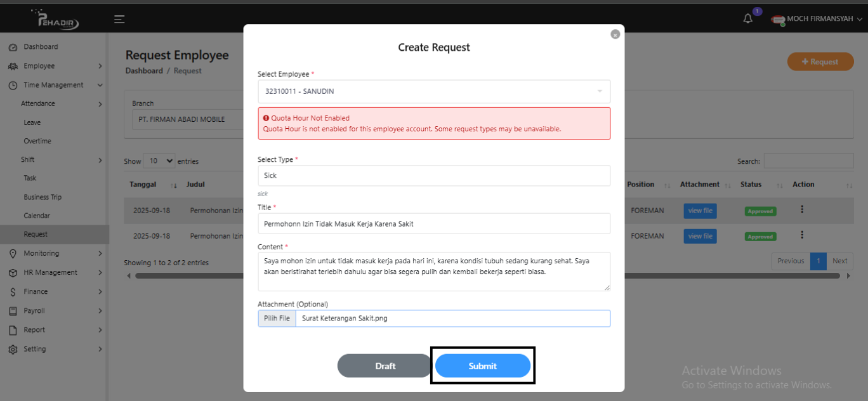Click the Report document icon
The width and height of the screenshot is (868, 401).
(x=13, y=329)
